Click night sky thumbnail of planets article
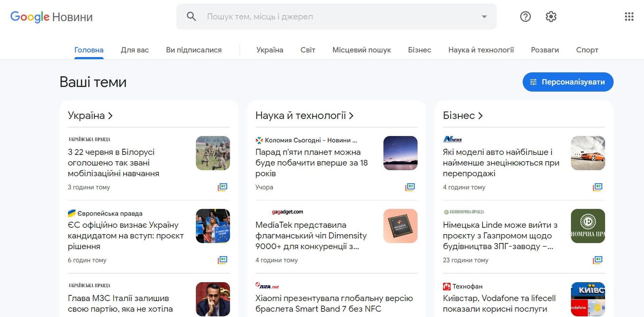The image size is (644, 317). coord(400,153)
